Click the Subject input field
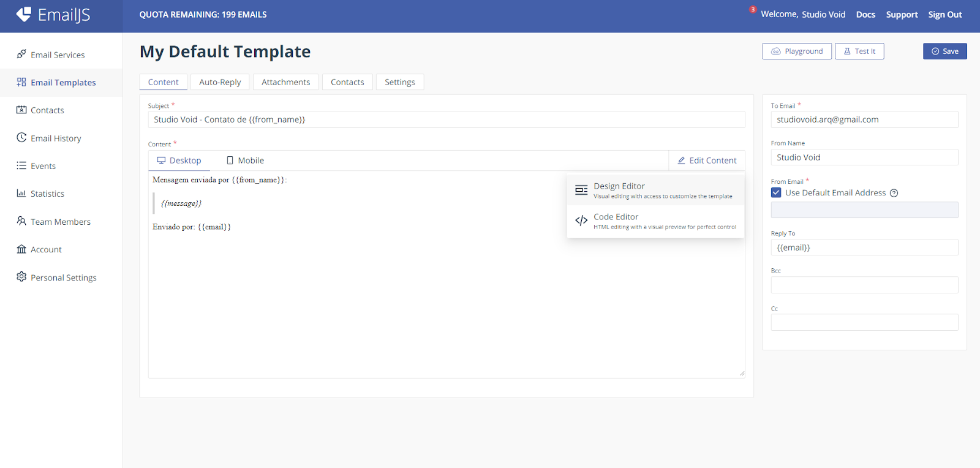The image size is (980, 468). pyautogui.click(x=447, y=119)
